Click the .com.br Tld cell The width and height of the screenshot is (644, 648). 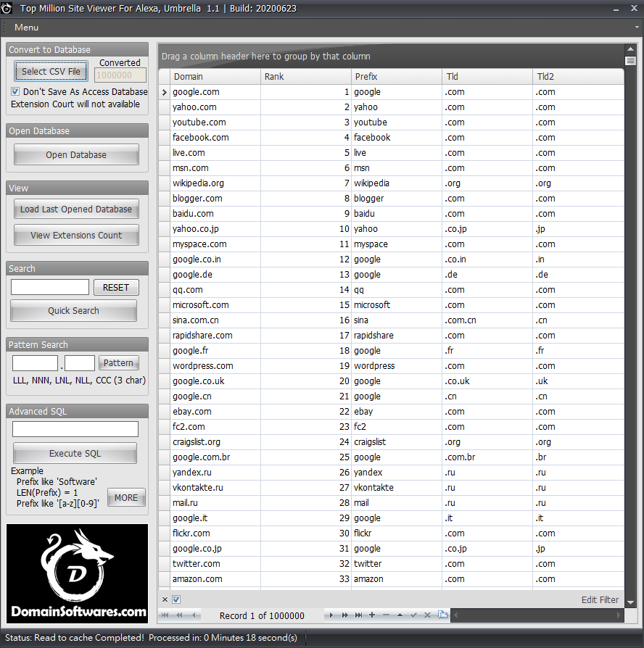click(x=487, y=457)
